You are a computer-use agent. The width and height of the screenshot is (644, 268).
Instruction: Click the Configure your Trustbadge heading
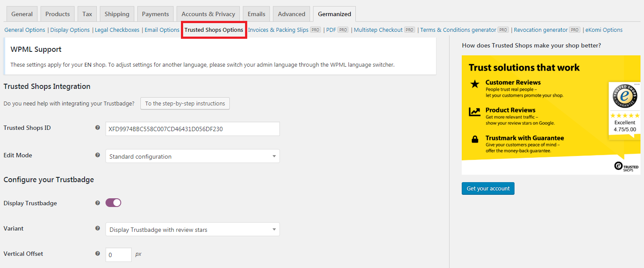tap(49, 180)
